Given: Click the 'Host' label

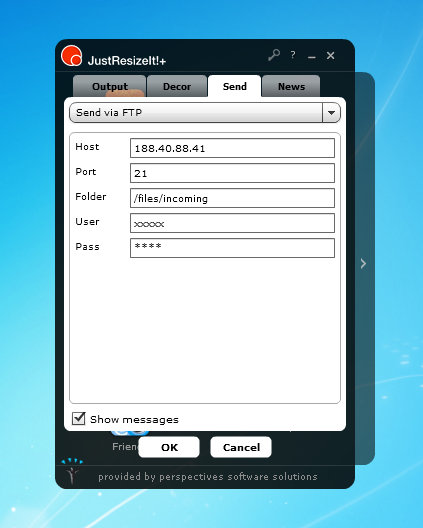Looking at the screenshot, I should [87, 147].
